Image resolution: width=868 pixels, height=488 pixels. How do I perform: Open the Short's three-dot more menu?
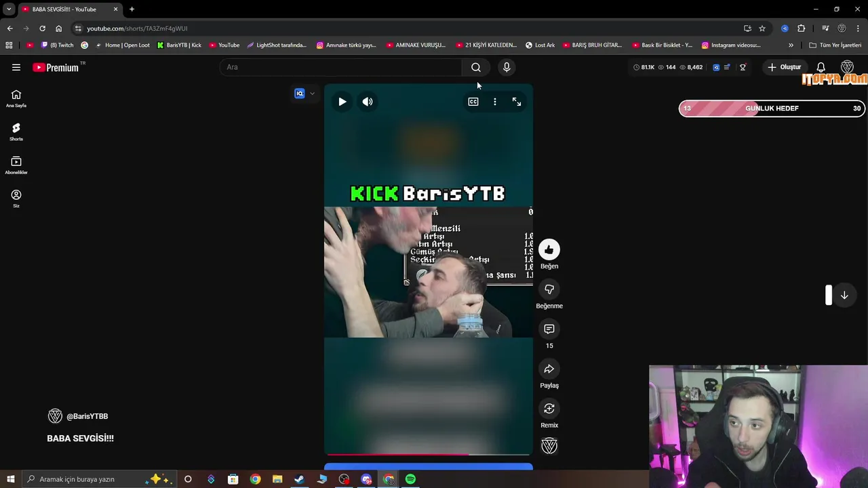(495, 102)
